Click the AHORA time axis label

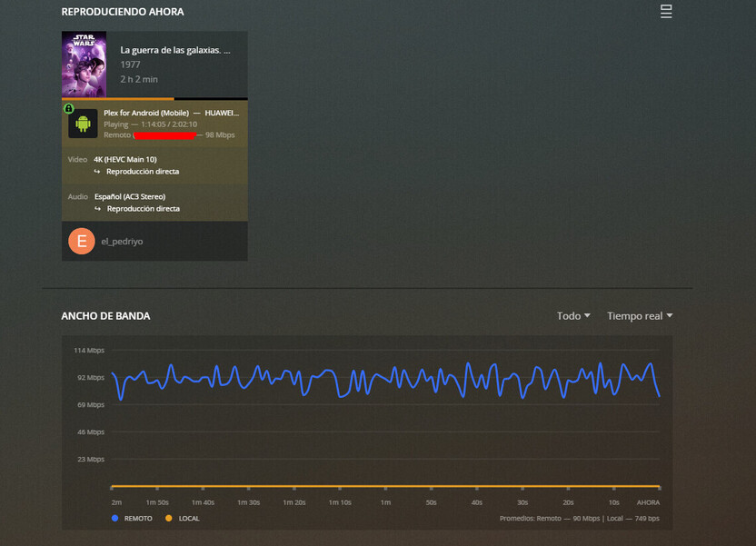click(x=648, y=502)
